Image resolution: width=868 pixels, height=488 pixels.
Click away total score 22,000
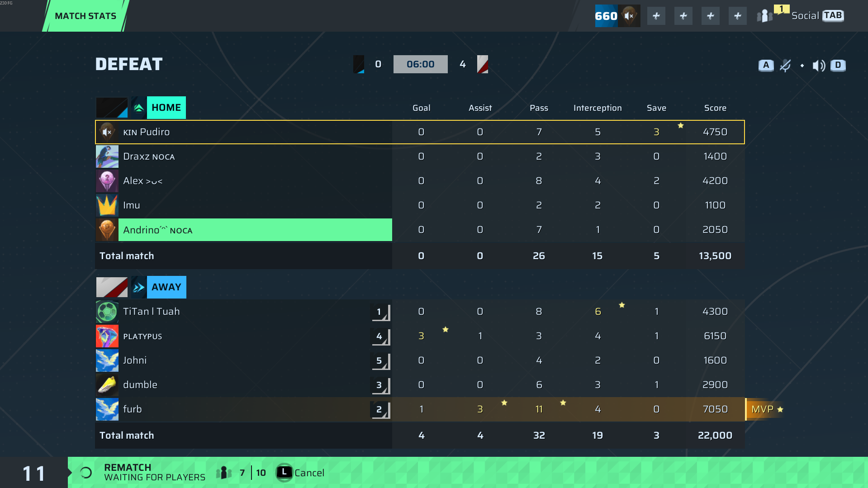point(715,436)
